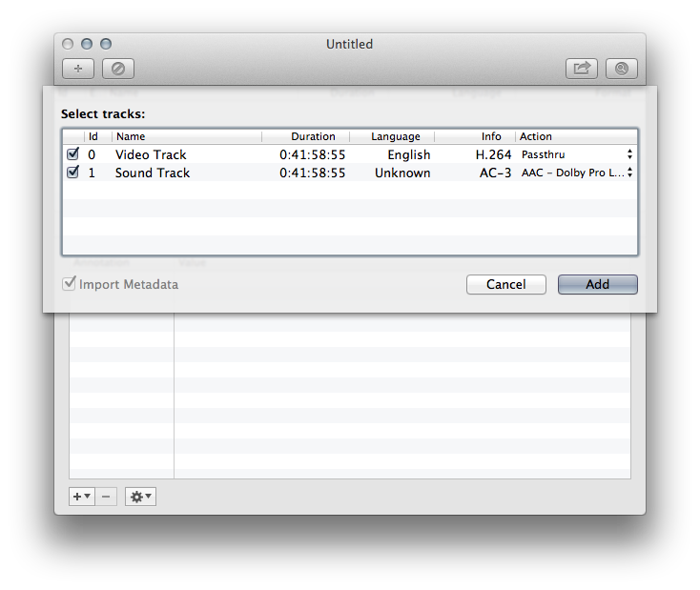Image resolution: width=700 pixels, height=590 pixels.
Task: Click the "English" language cell
Action: coord(409,154)
